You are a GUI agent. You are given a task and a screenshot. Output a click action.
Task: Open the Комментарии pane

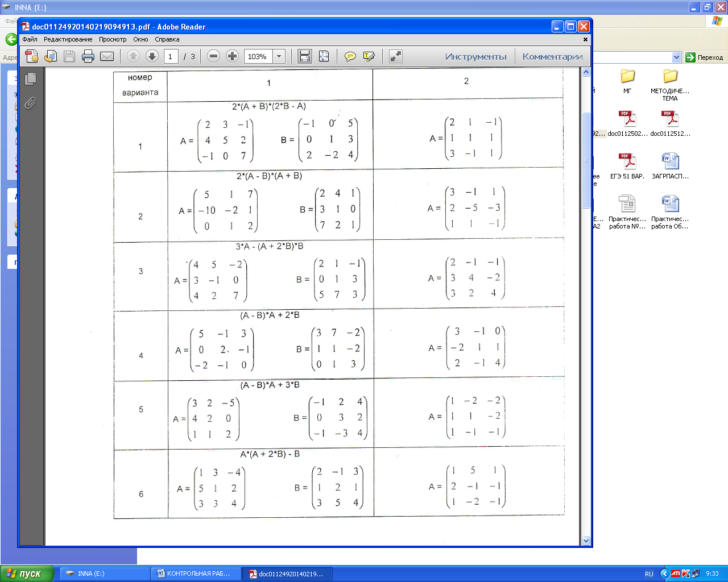[552, 56]
